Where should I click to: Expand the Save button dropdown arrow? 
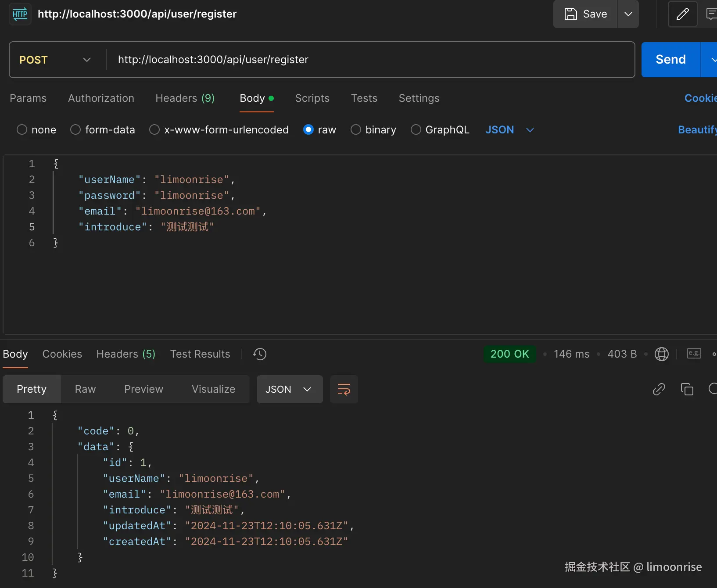[x=628, y=14]
